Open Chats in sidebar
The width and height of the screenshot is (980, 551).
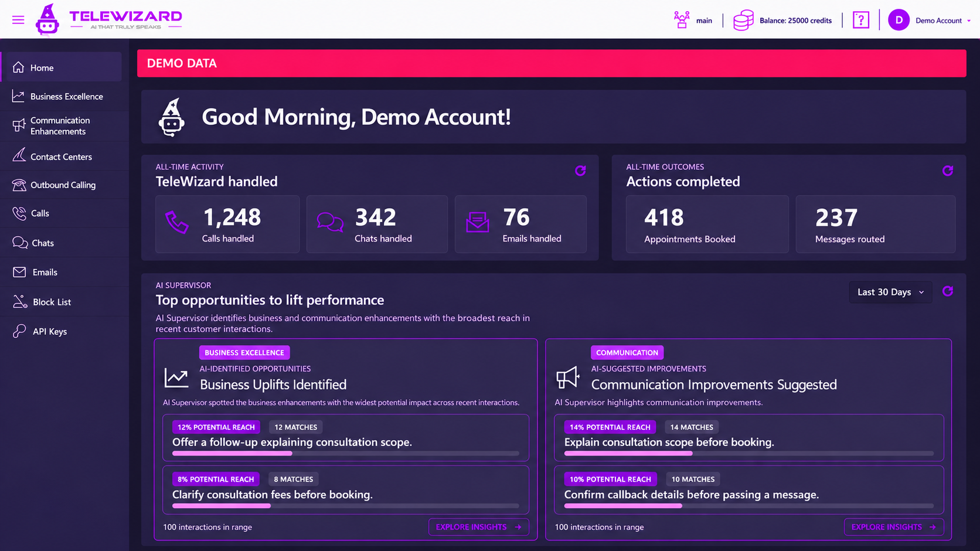(64, 243)
